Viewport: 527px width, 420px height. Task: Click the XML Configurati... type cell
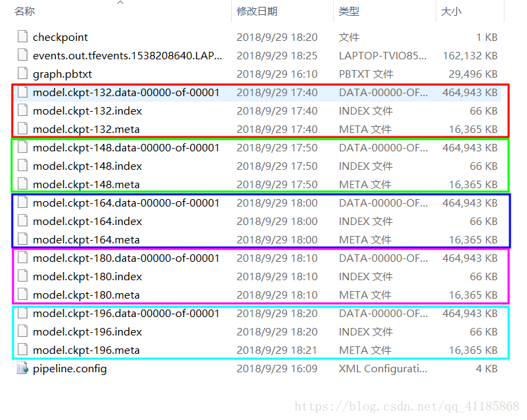(x=383, y=369)
